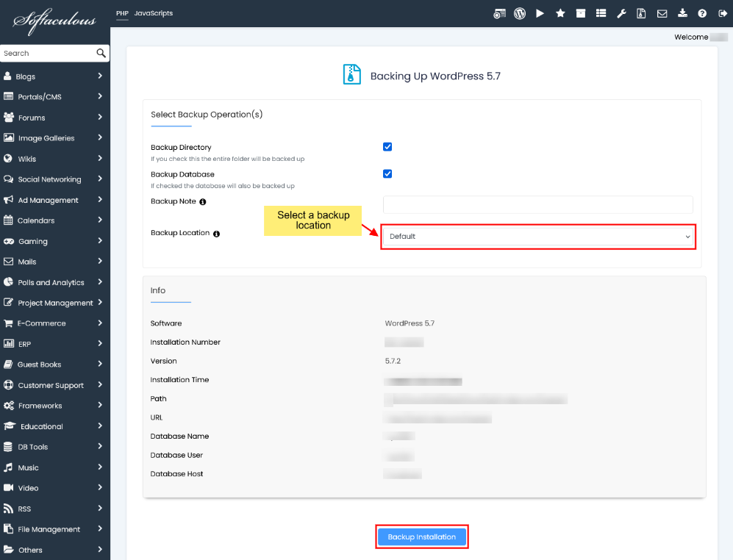Click the Blogs user icon
Image resolution: width=733 pixels, height=560 pixels.
(7, 76)
